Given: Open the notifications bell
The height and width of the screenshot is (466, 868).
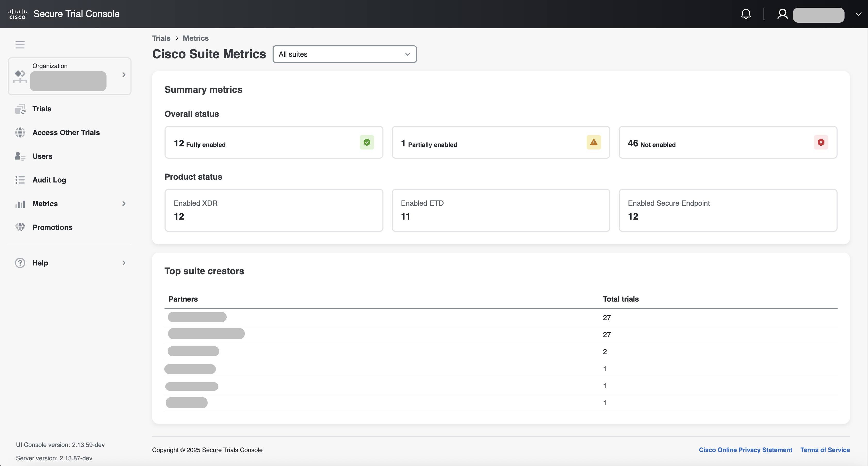Looking at the screenshot, I should click(x=746, y=14).
